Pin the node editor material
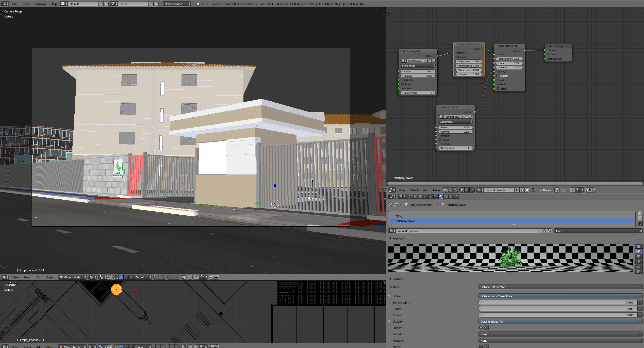 pyautogui.click(x=557, y=190)
